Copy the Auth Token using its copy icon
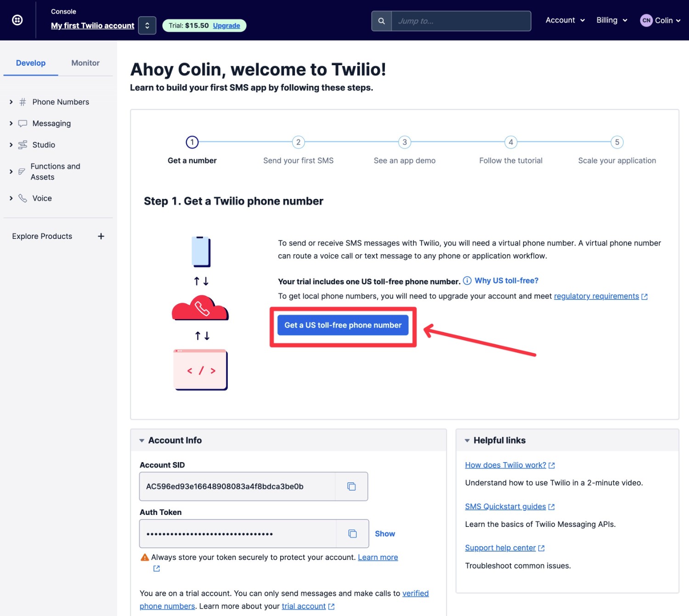 click(352, 533)
